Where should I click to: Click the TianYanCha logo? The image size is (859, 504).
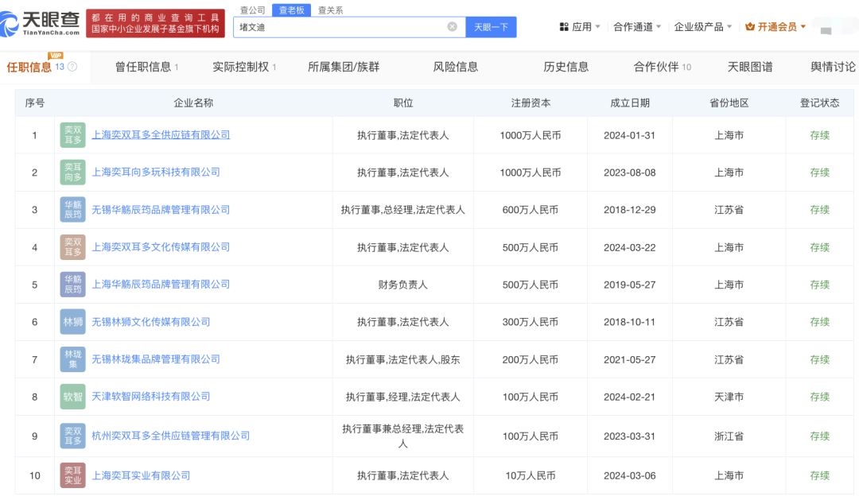coord(41,21)
